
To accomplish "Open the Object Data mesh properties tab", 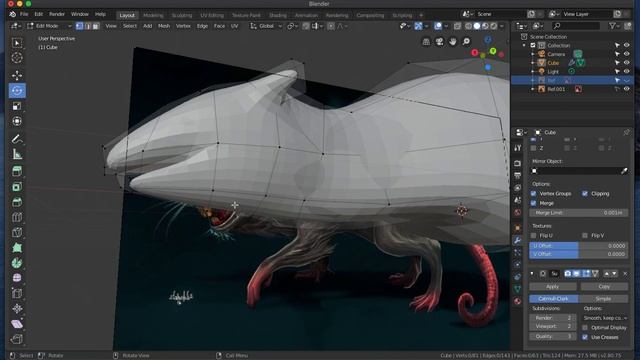I will pos(518,289).
